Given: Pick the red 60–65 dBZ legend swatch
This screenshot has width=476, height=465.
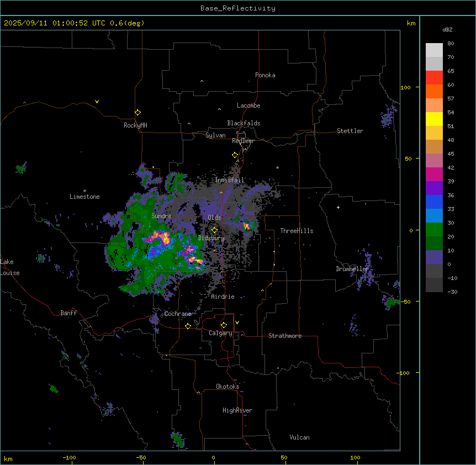Looking at the screenshot, I should (x=434, y=78).
